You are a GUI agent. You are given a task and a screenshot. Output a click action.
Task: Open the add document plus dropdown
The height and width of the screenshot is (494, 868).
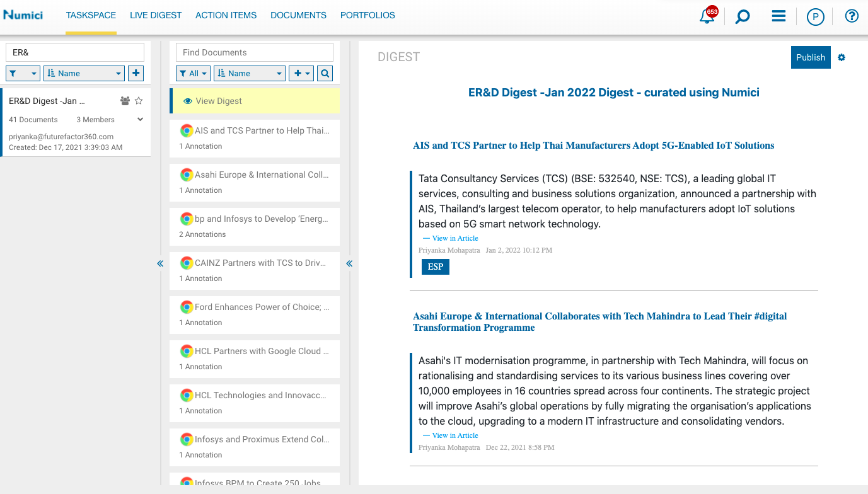coord(301,73)
